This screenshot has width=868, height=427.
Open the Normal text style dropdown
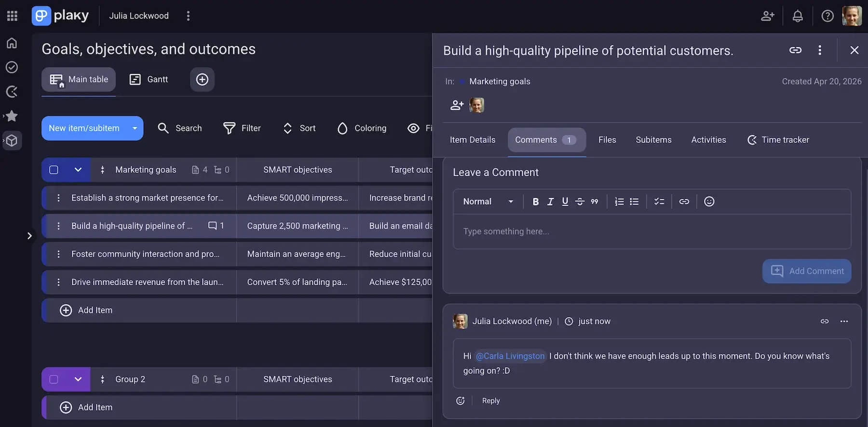pos(488,202)
